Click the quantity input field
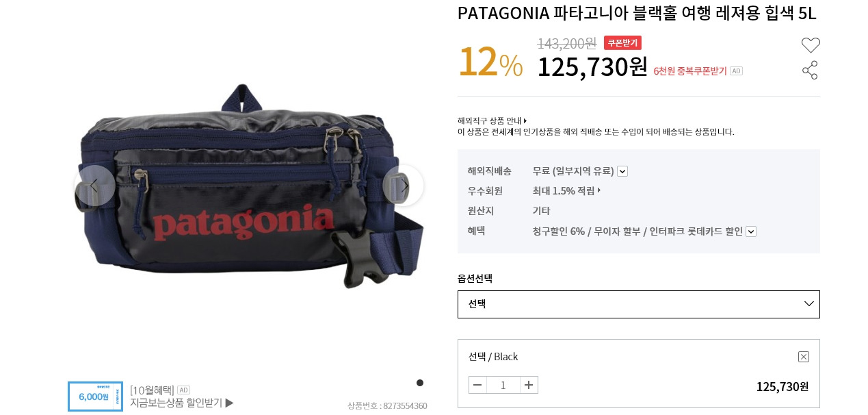 [x=503, y=385]
